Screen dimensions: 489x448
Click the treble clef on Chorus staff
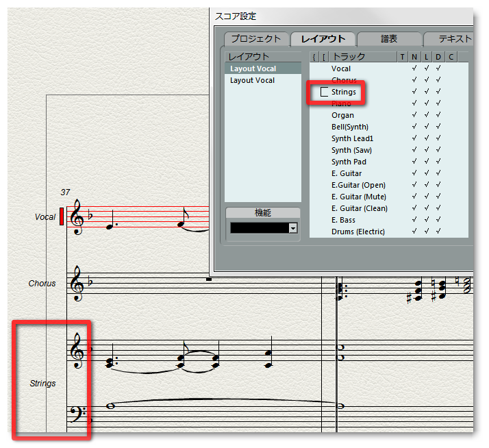pyautogui.click(x=77, y=284)
